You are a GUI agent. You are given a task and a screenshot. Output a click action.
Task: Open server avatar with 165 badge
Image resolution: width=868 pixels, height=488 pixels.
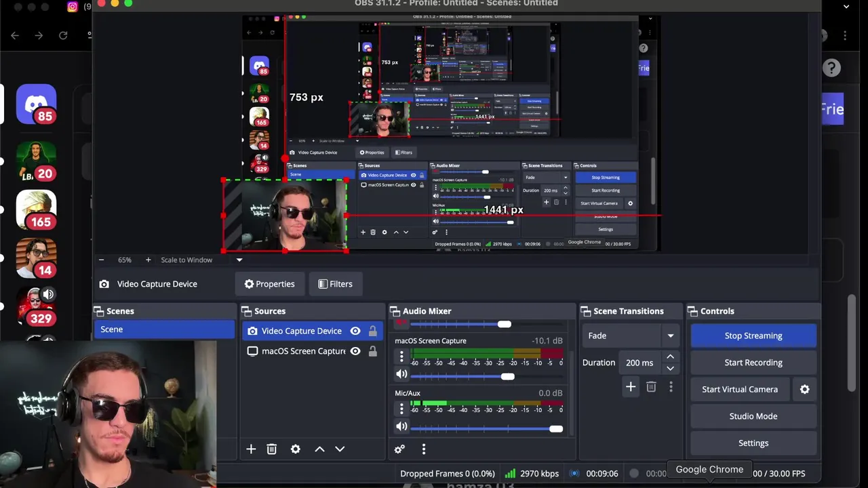click(36, 209)
